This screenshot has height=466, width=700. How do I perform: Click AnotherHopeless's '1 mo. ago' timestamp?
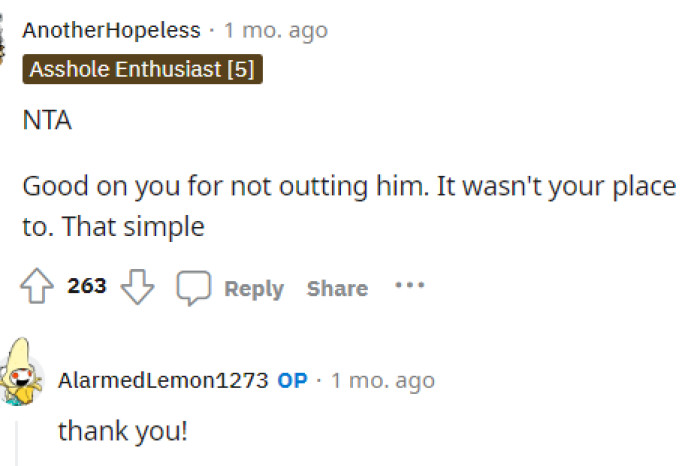pyautogui.click(x=276, y=31)
